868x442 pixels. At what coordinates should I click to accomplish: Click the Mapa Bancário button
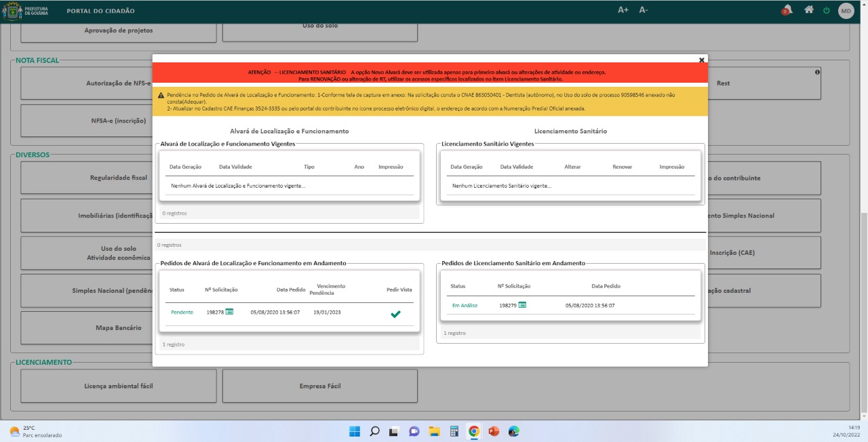119,327
